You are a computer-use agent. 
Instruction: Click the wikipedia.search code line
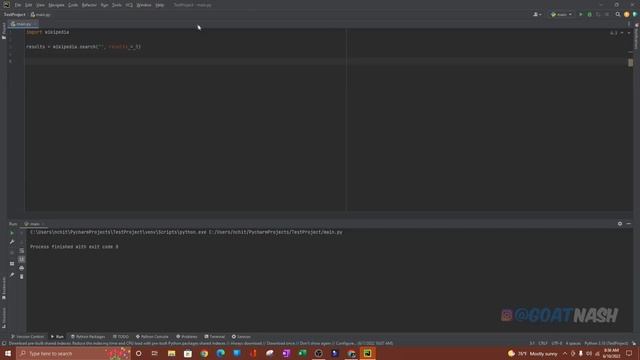point(84,47)
